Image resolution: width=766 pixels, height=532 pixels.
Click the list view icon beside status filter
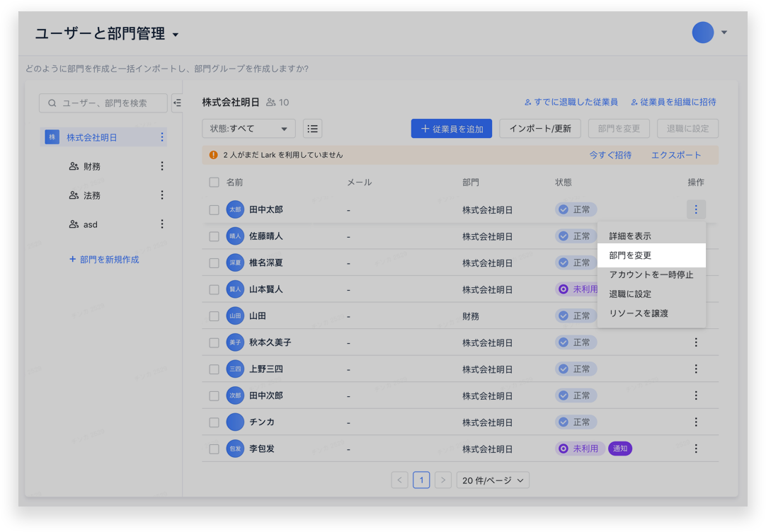click(x=312, y=129)
